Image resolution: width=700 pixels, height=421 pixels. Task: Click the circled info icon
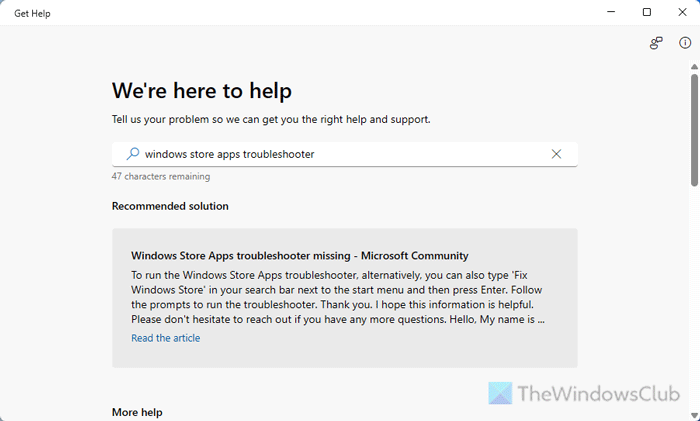[685, 43]
